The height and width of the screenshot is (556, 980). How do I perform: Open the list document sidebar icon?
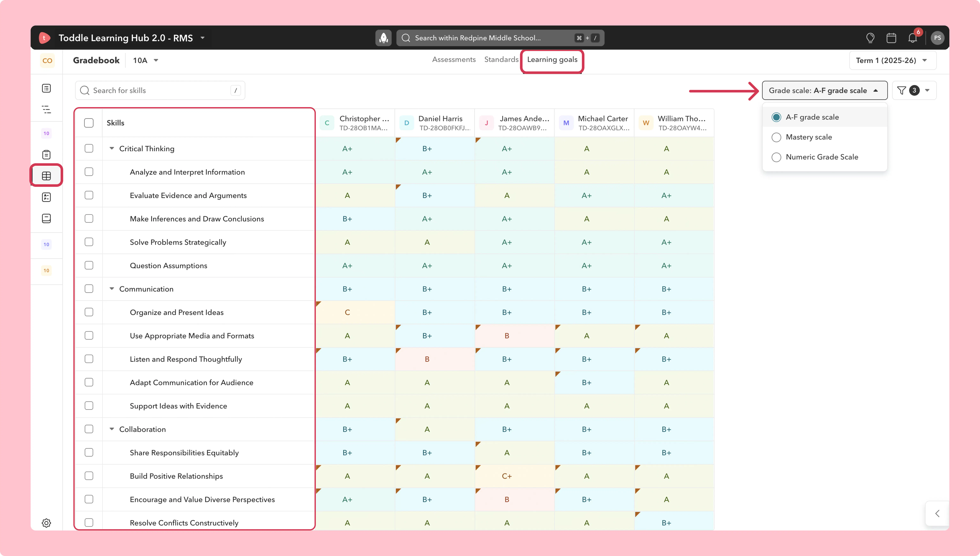[x=46, y=88]
